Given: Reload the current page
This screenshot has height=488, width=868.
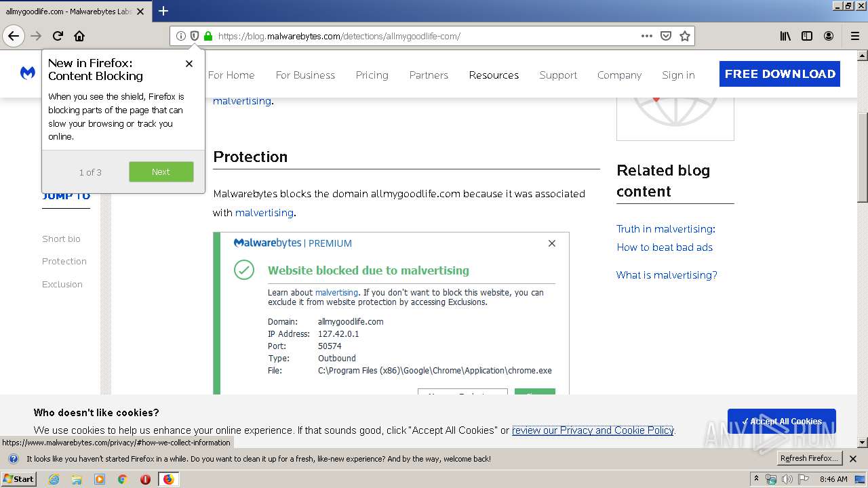Looking at the screenshot, I should [58, 36].
